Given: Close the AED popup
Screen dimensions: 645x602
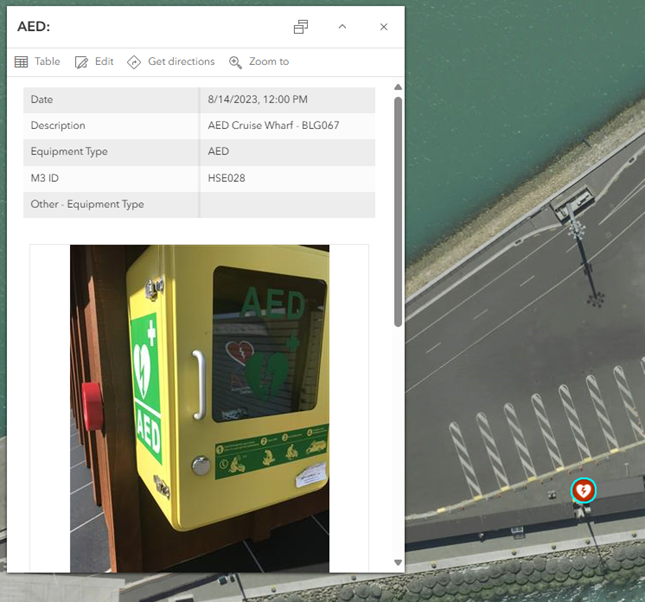Looking at the screenshot, I should [383, 27].
